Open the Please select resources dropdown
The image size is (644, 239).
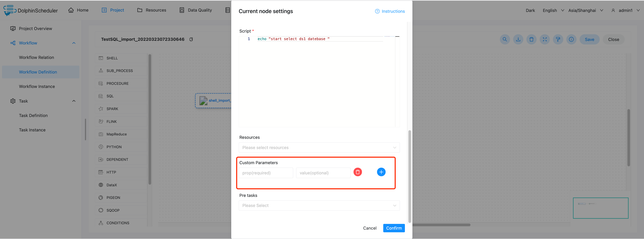click(x=319, y=148)
